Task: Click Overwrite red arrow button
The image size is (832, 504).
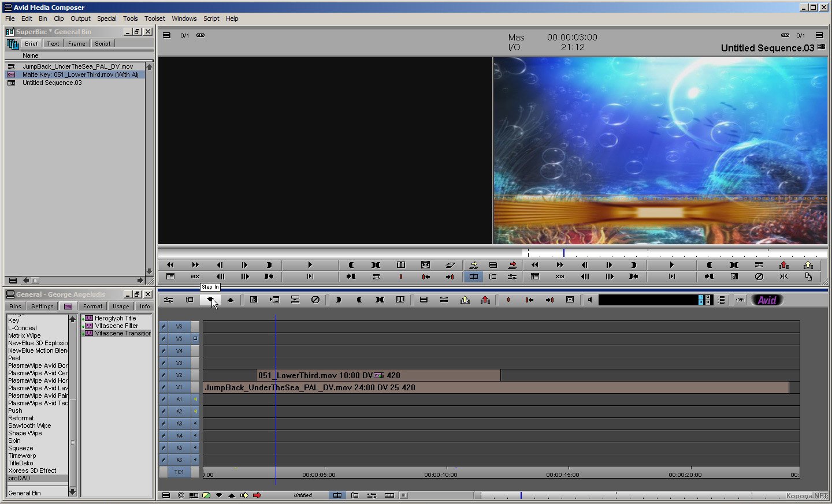Action: [x=512, y=265]
